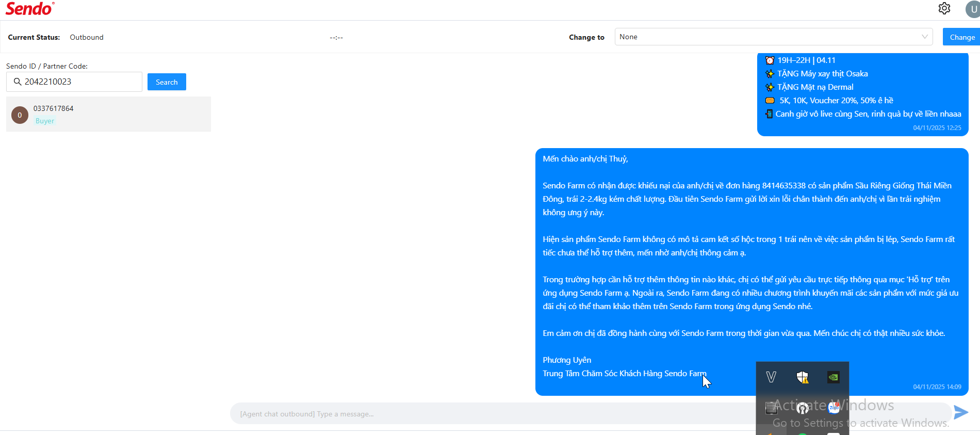Open Windows Security shield tray icon
Screen dimensions: 980x435
803,377
